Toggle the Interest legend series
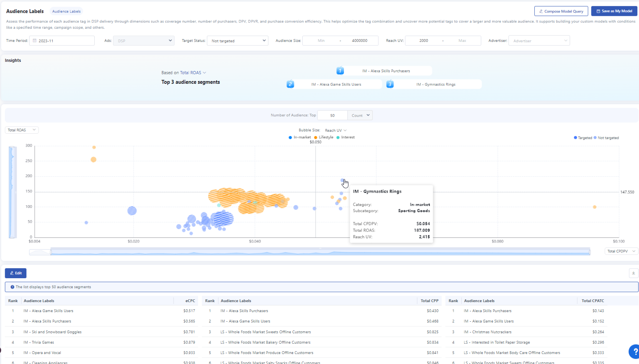This screenshot has width=639, height=364. [x=345, y=137]
